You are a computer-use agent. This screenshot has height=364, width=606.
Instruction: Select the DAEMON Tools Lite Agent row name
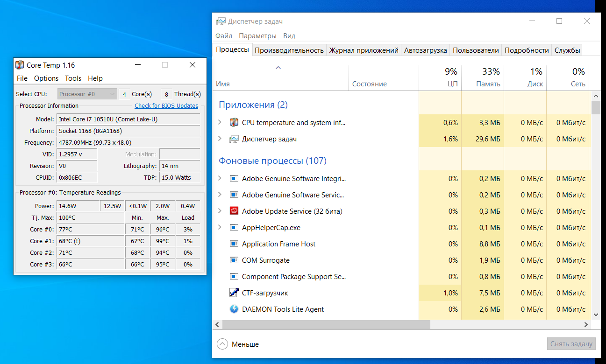pyautogui.click(x=283, y=309)
